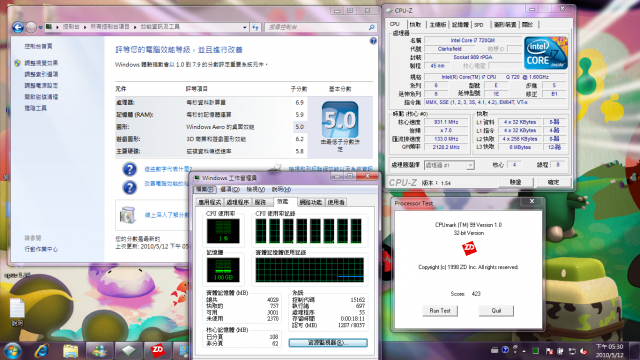Switch to the 應用程式 tab in Task Manager

[209, 202]
